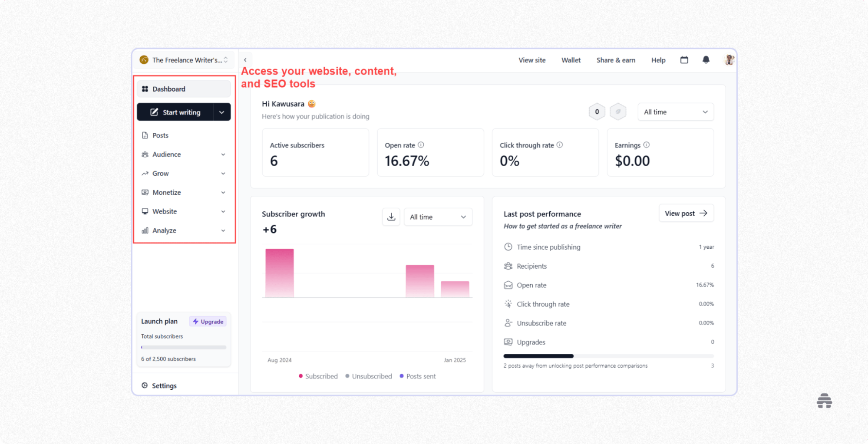This screenshot has height=444, width=868.
Task: Open the Wallet menu item
Action: (571, 60)
